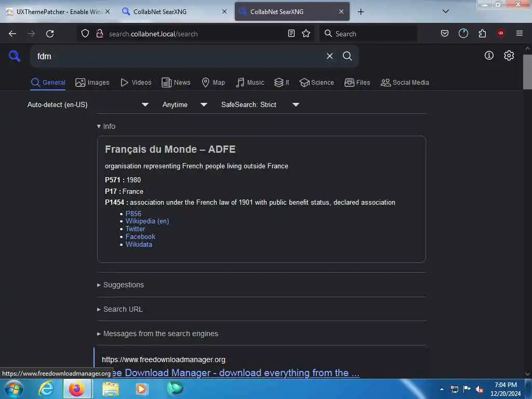Switch to the Music category
Screen dimensions: 532x399
click(250, 83)
